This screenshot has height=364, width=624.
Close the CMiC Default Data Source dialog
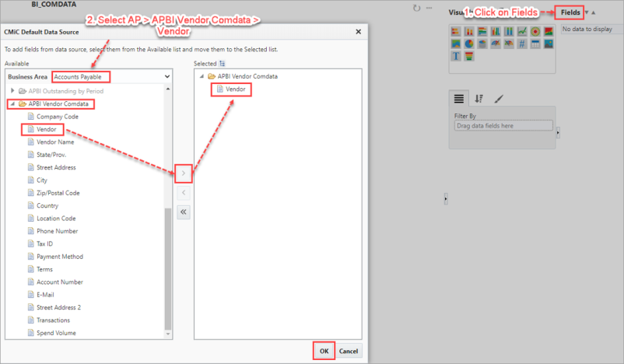coord(358,32)
